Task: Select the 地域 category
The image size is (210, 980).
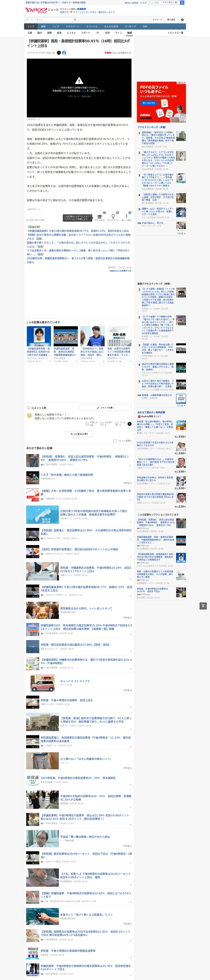Action: point(129,33)
